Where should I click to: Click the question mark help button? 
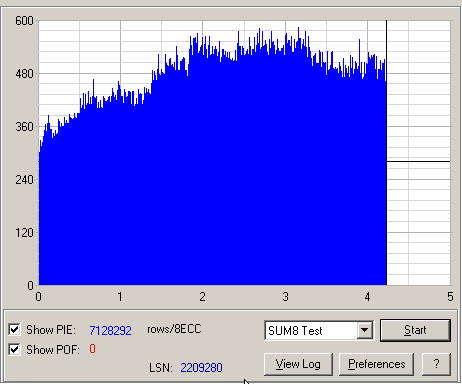(436, 364)
